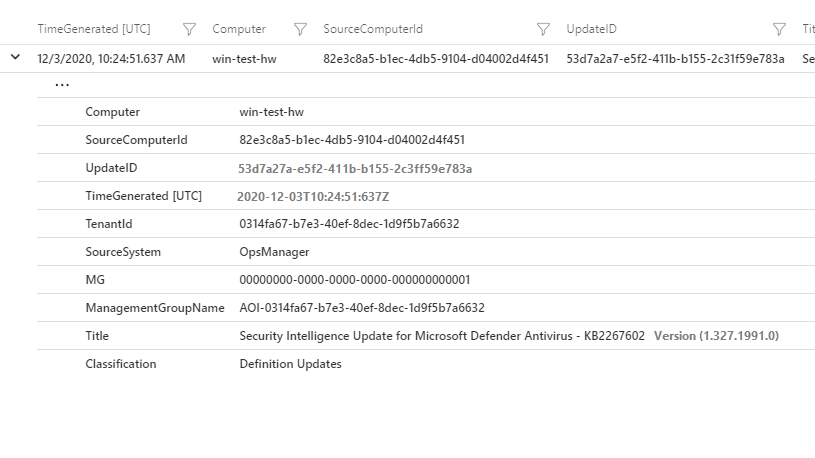The width and height of the screenshot is (815, 458).
Task: Click the ManagementGroupName value AOI-0314fa67
Action: coord(361,308)
